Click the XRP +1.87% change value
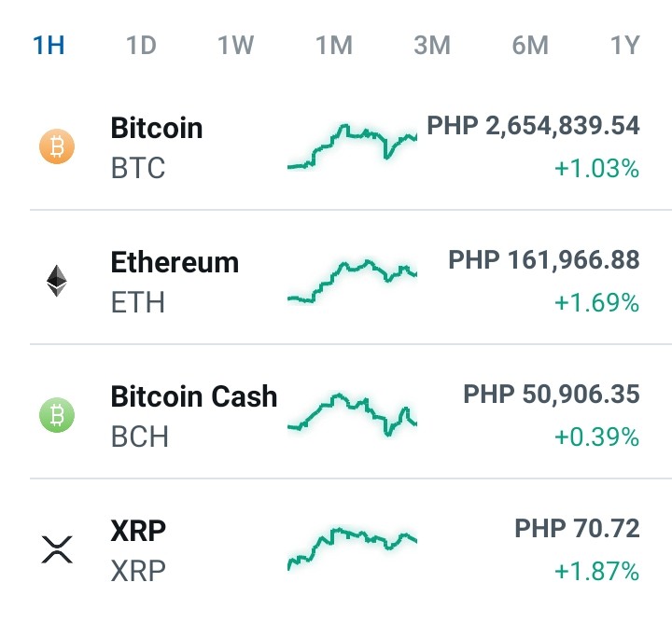 point(596,571)
